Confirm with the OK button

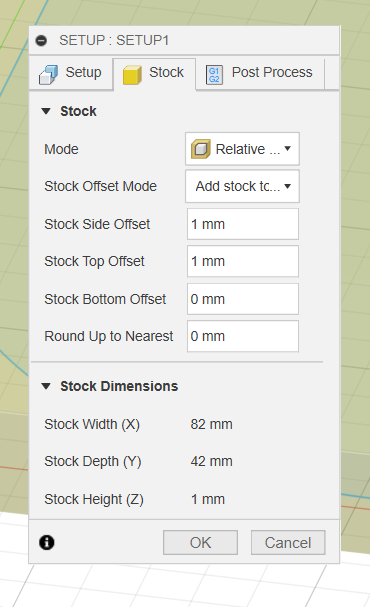(200, 542)
